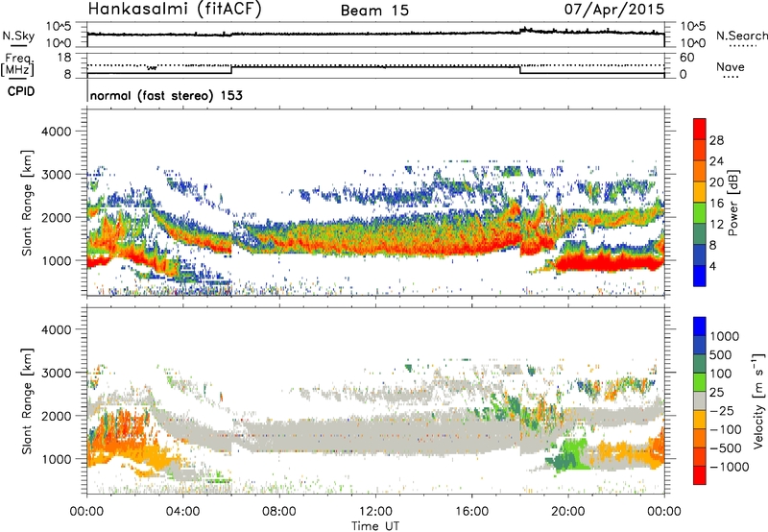Image resolution: width=768 pixels, height=532 pixels.
Task: Click the 'N.Sky' legend label
Action: (x=18, y=36)
